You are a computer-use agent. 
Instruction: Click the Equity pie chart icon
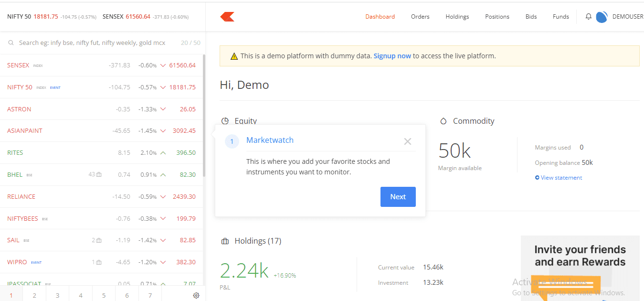[x=225, y=121]
